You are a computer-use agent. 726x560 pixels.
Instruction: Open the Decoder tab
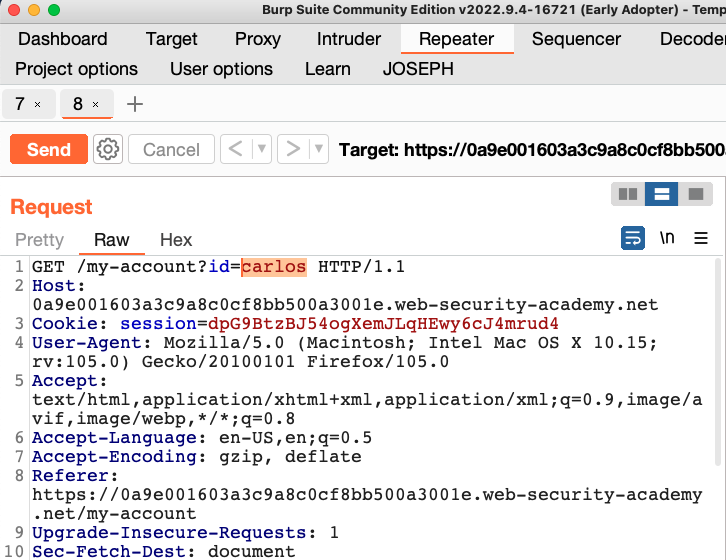point(692,39)
